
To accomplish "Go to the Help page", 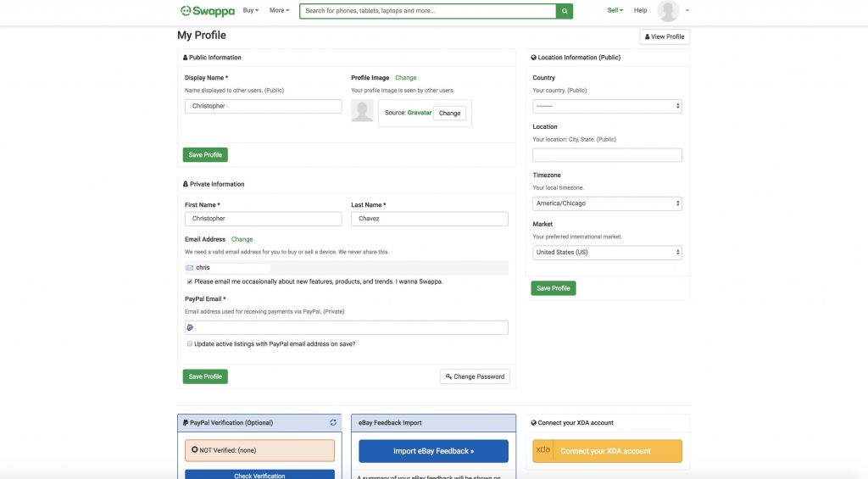I will click(x=640, y=10).
